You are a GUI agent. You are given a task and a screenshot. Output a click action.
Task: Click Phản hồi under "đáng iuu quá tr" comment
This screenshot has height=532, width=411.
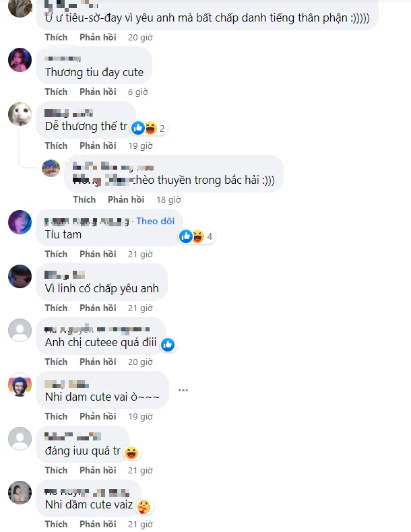[98, 471]
